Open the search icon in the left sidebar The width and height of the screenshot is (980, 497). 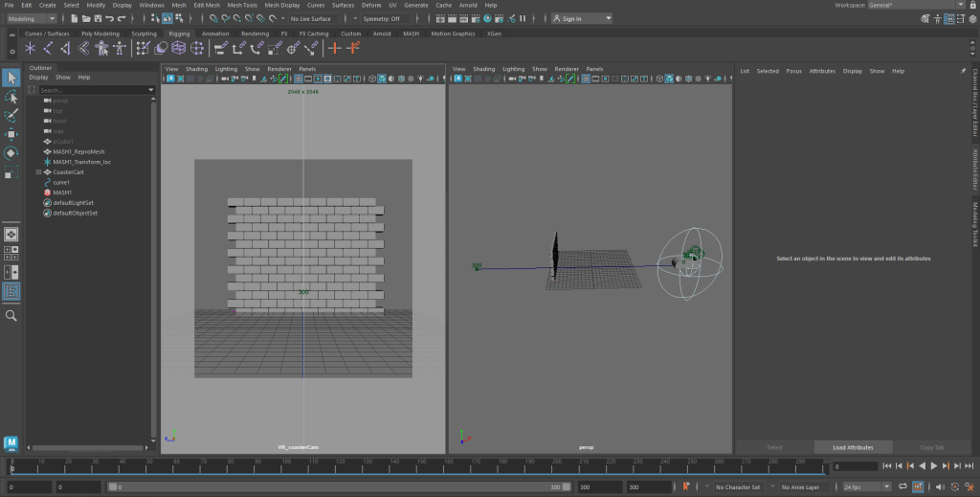[x=11, y=315]
